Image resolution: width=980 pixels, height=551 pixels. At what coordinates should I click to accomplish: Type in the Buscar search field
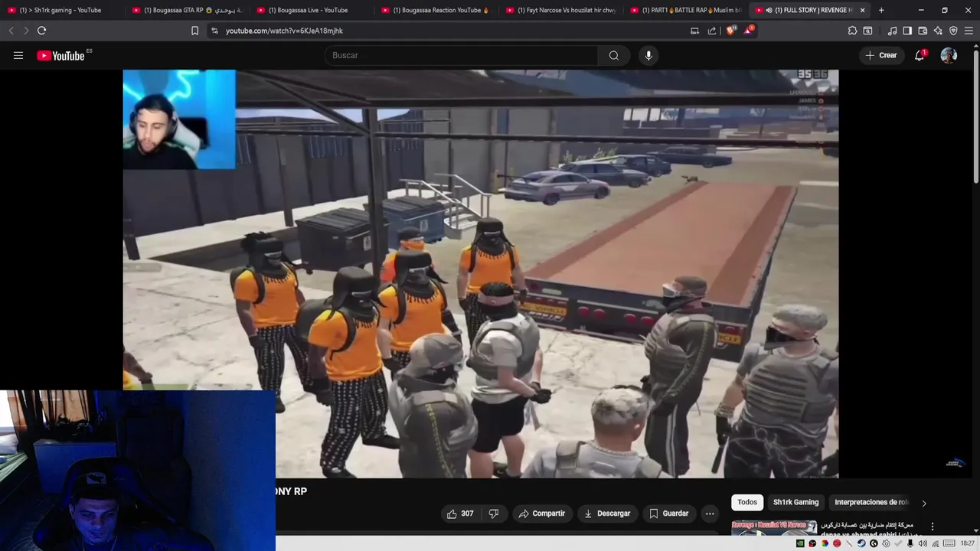click(462, 55)
